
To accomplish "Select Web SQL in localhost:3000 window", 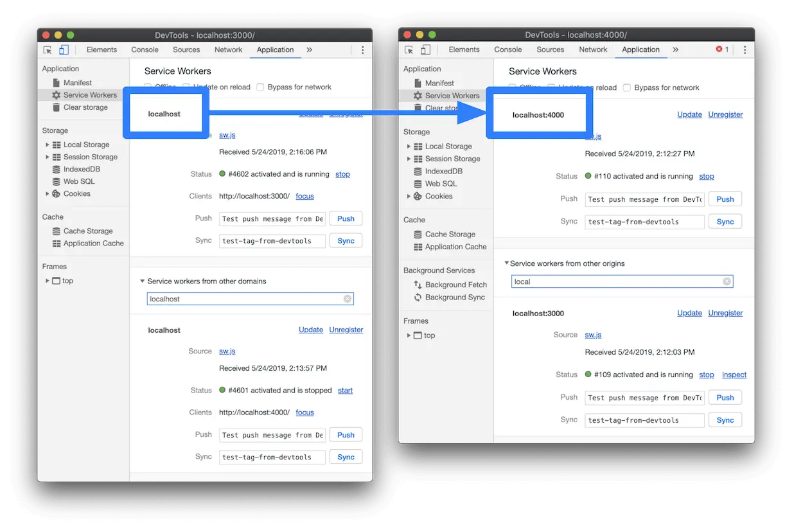I will coord(79,181).
